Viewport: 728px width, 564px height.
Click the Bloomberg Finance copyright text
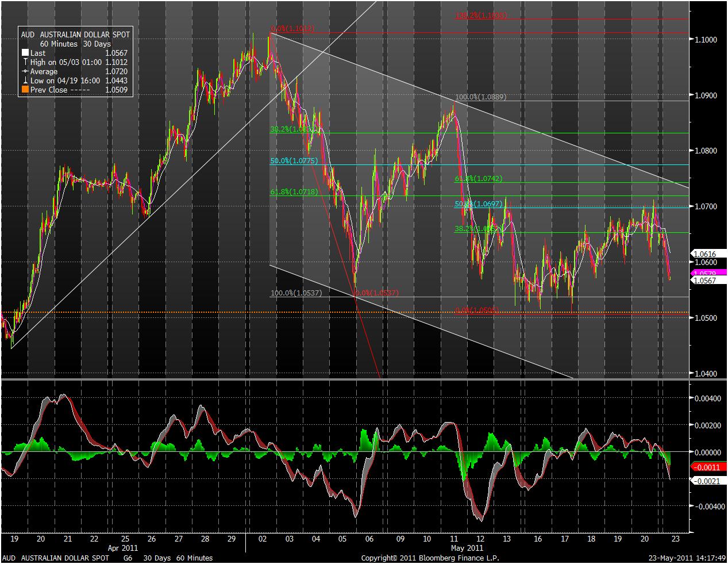[430, 558]
